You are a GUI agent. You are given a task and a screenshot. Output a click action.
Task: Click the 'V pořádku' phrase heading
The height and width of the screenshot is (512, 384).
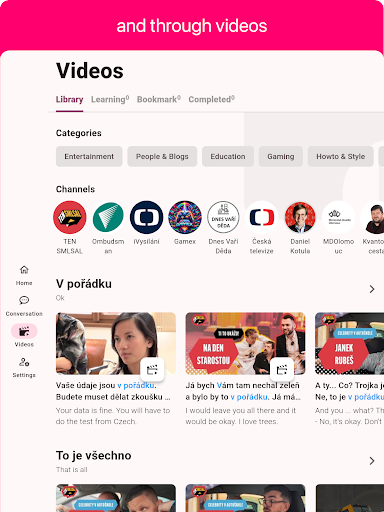point(84,284)
